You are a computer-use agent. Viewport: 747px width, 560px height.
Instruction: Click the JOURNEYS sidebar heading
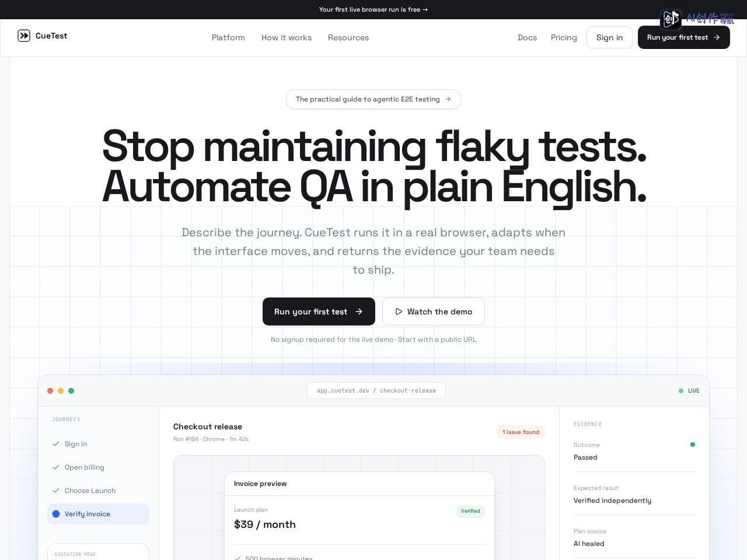[66, 419]
